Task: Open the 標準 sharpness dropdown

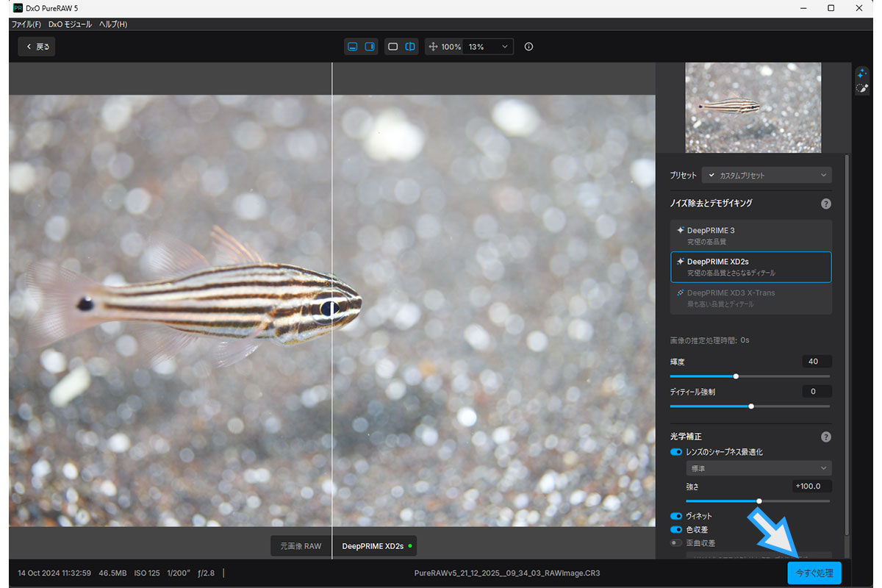Action: [759, 468]
